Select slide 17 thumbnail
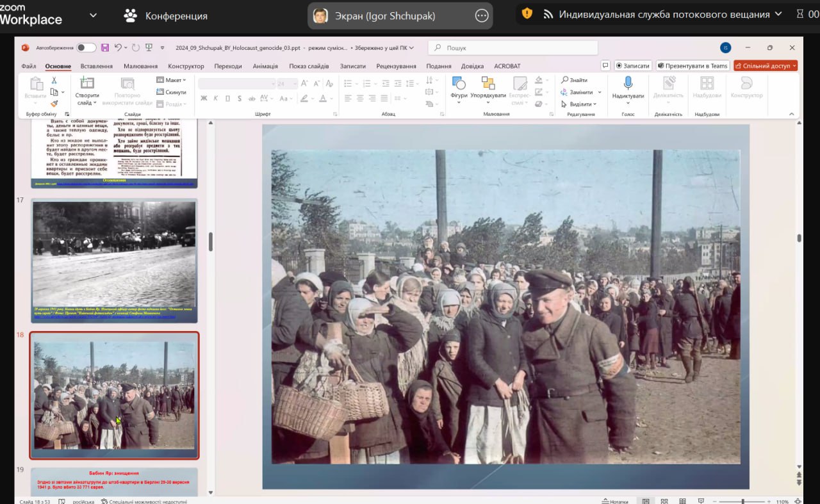The height and width of the screenshot is (504, 820). click(x=115, y=261)
